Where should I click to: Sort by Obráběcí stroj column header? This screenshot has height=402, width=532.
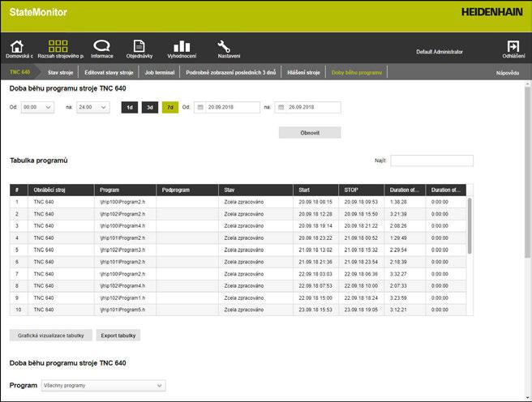point(61,190)
